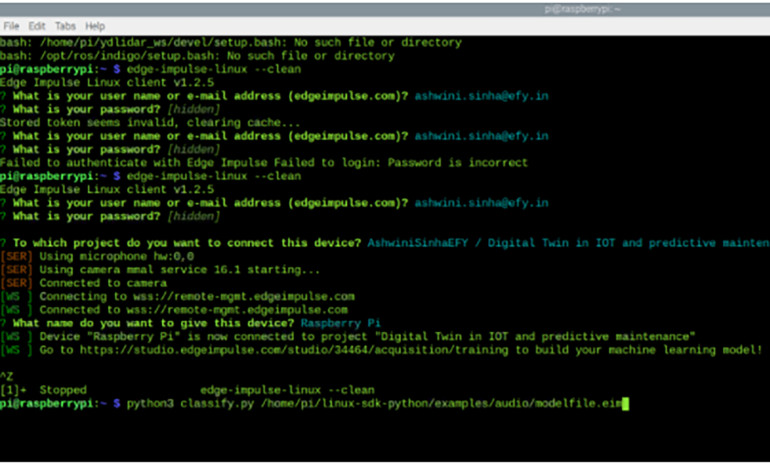Click the 'Connecting to wss://remote-mgmt.edgeimpulse.com' line
The height and width of the screenshot is (465, 770).
177,297
